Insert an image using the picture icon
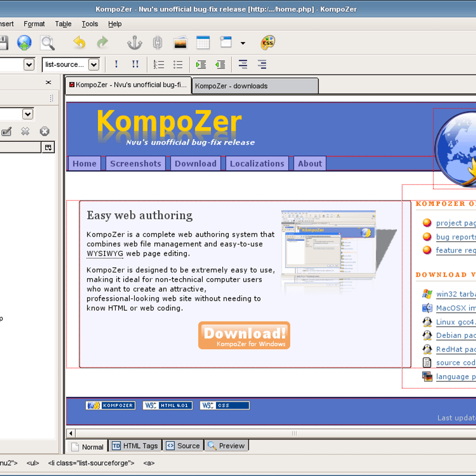476x476 pixels. tap(180, 42)
